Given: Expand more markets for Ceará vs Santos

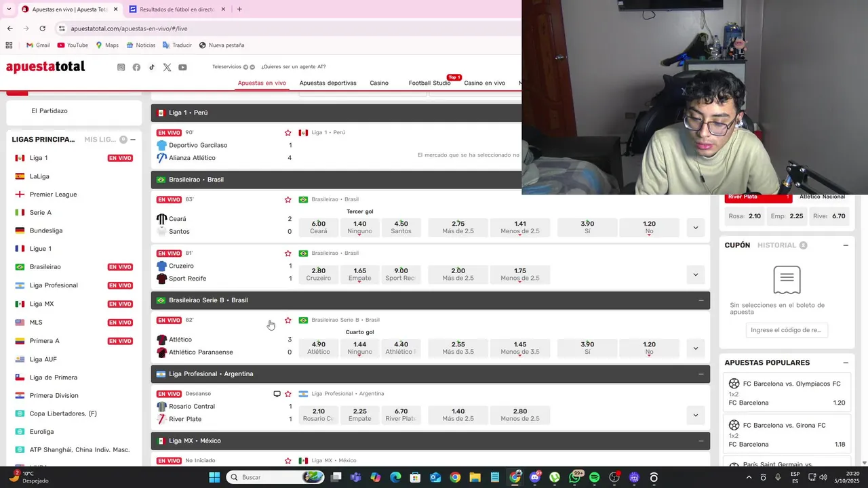Looking at the screenshot, I should (695, 228).
